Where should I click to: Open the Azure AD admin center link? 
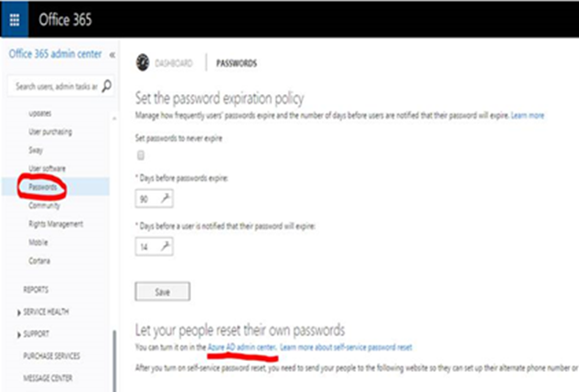(x=241, y=347)
